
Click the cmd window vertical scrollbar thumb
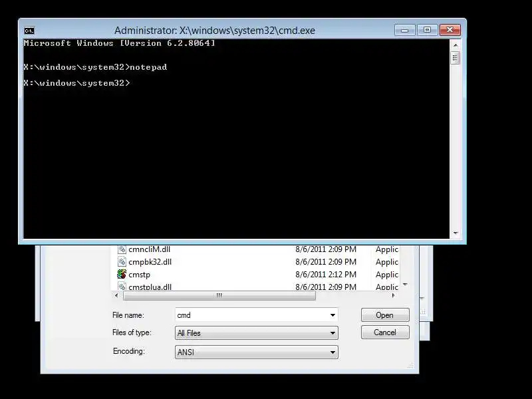[456, 58]
